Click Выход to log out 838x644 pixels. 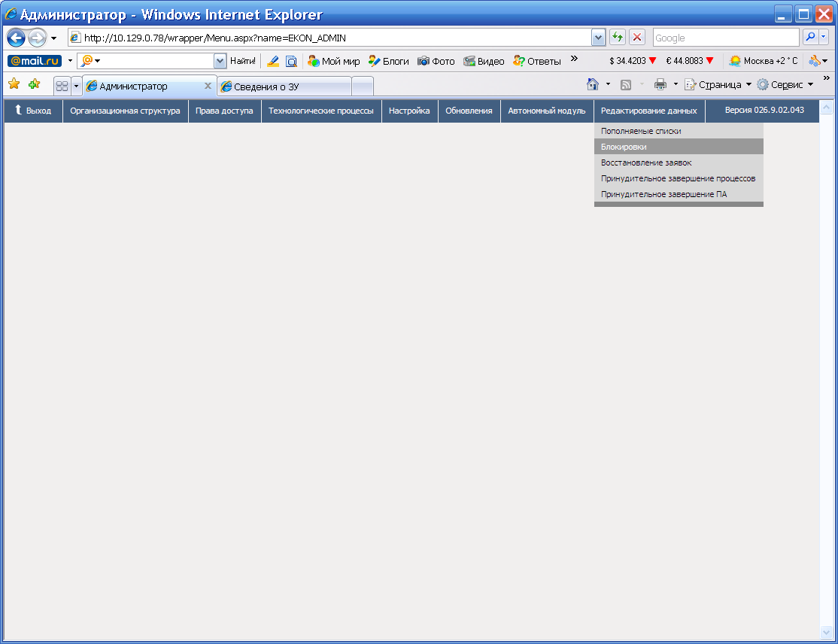[33, 111]
